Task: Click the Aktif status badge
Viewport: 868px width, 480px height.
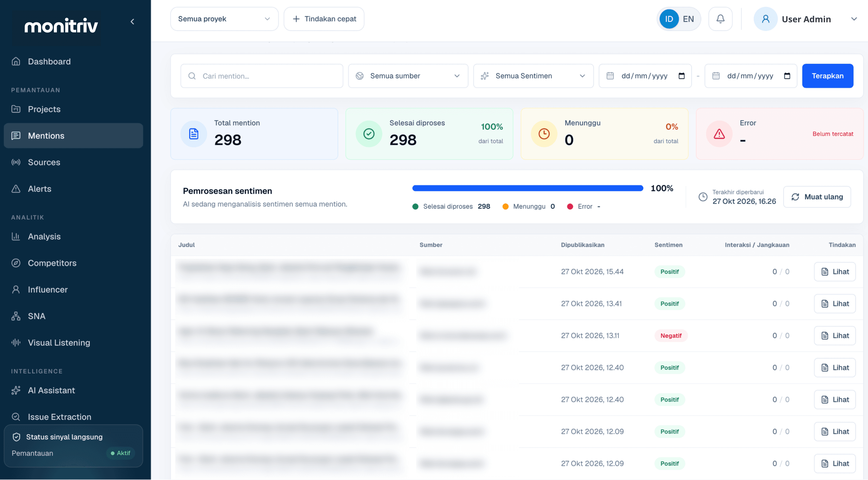Action: [121, 453]
